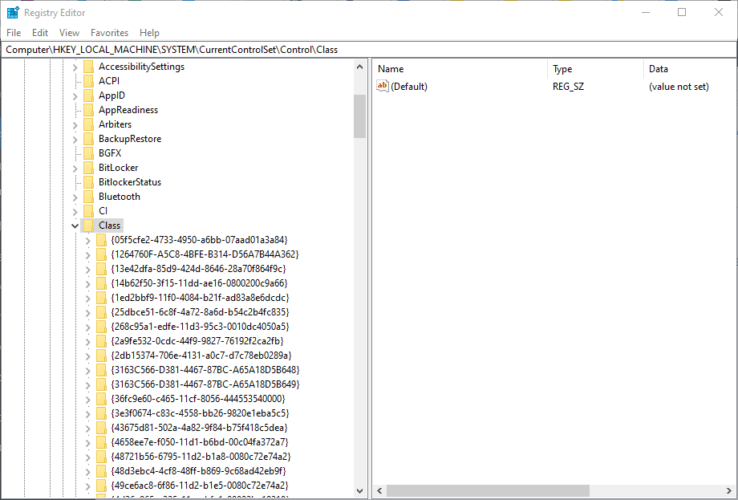
Task: Expand the {48721b56-6795-11d2-b1a8-0080c72e74a2} key
Action: [x=88, y=457]
